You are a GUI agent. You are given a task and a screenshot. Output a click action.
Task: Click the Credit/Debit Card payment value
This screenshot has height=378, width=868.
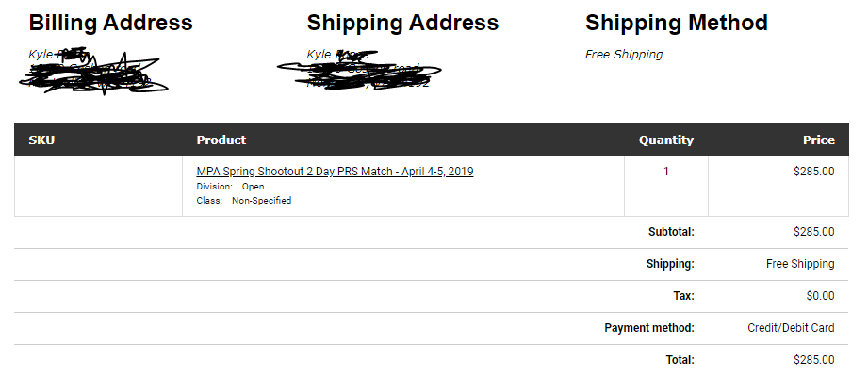[791, 328]
